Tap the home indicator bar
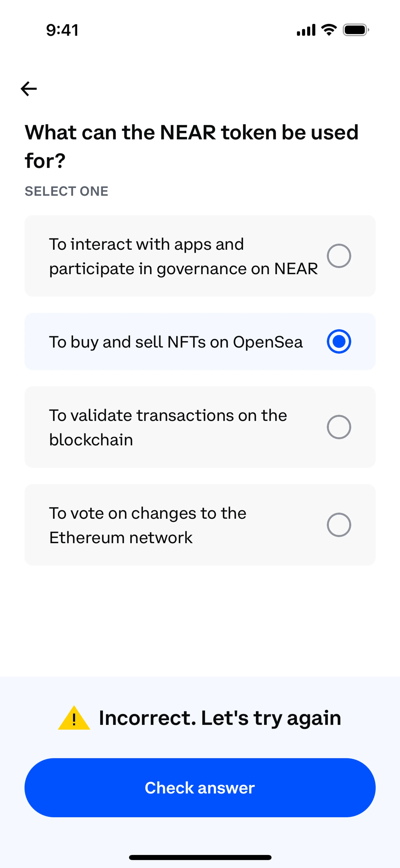400x868 pixels. 200,857
